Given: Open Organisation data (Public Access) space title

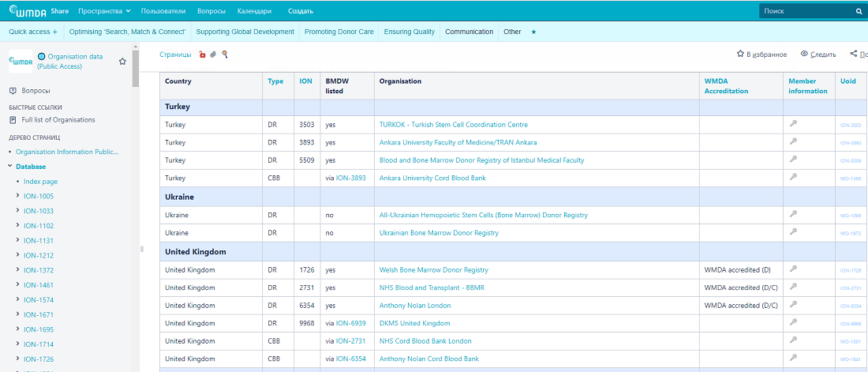Looking at the screenshot, I should pyautogui.click(x=69, y=61).
